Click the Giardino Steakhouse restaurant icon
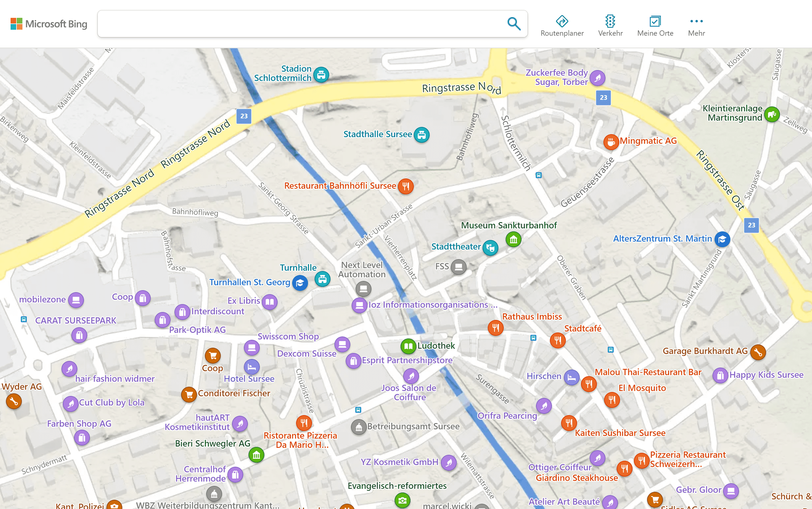Screen dimensions: 812x509 [624, 468]
